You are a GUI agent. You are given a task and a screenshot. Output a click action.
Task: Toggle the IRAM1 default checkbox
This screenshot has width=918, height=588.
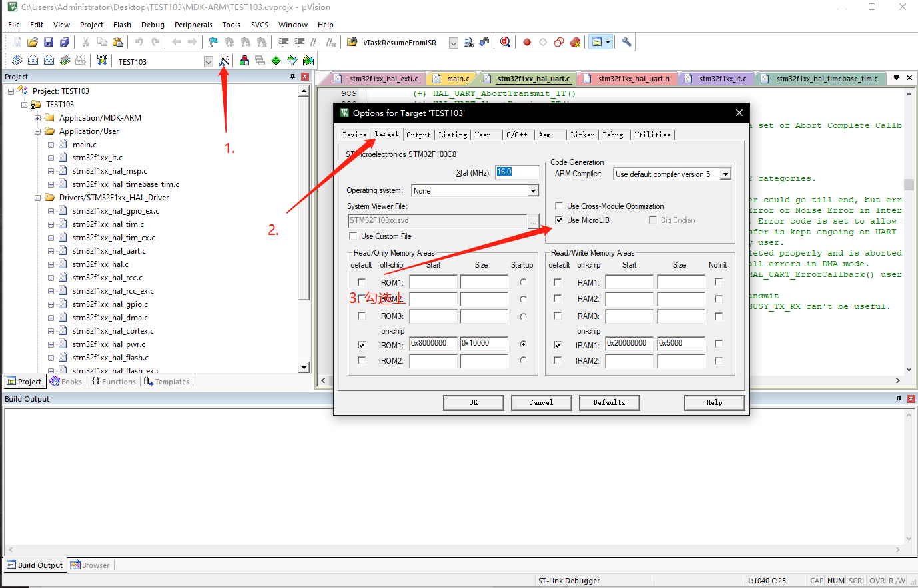pyautogui.click(x=558, y=345)
